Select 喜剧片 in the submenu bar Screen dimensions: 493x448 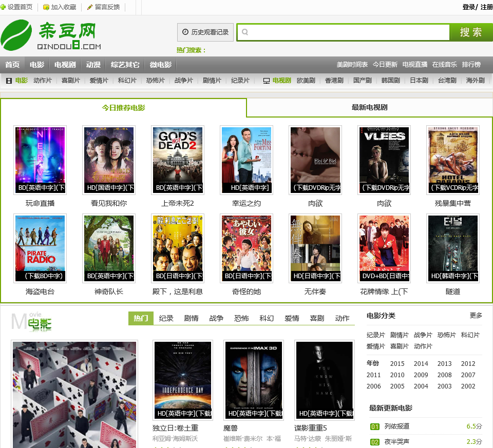click(71, 81)
